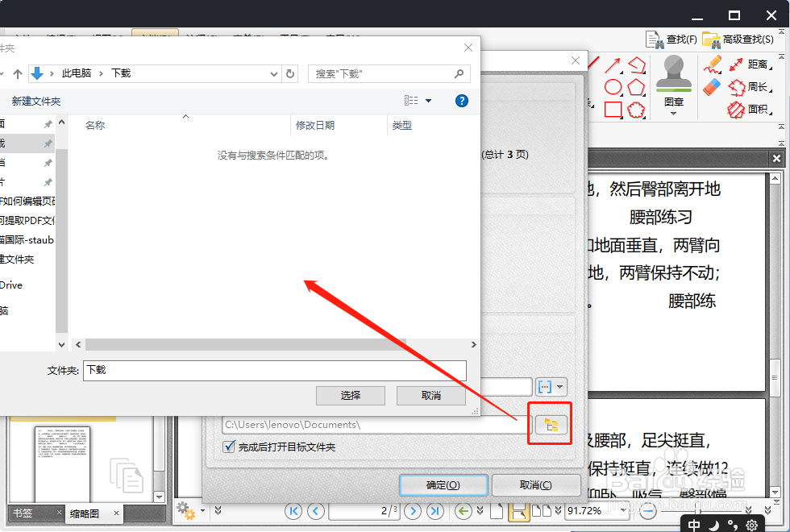This screenshot has width=790, height=532.
Task: Enable 完成后打开目标文件夹 checkbox
Action: pos(229,447)
